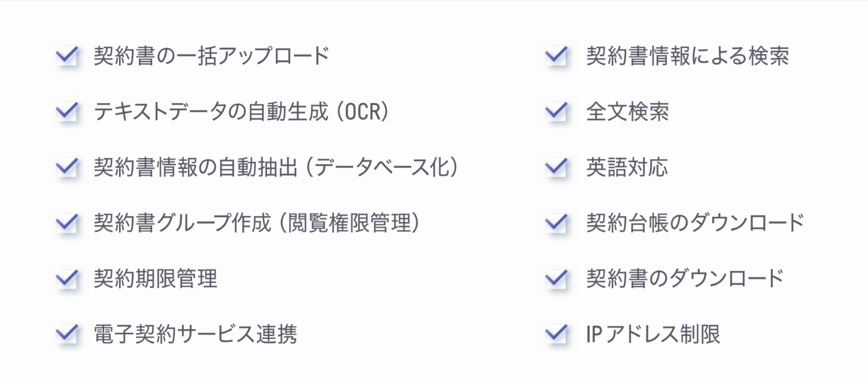Select the 電子契約サービス連携 feature text
The height and width of the screenshot is (384, 868).
[195, 334]
